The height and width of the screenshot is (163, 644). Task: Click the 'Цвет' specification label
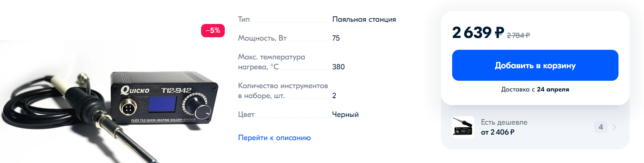click(246, 115)
